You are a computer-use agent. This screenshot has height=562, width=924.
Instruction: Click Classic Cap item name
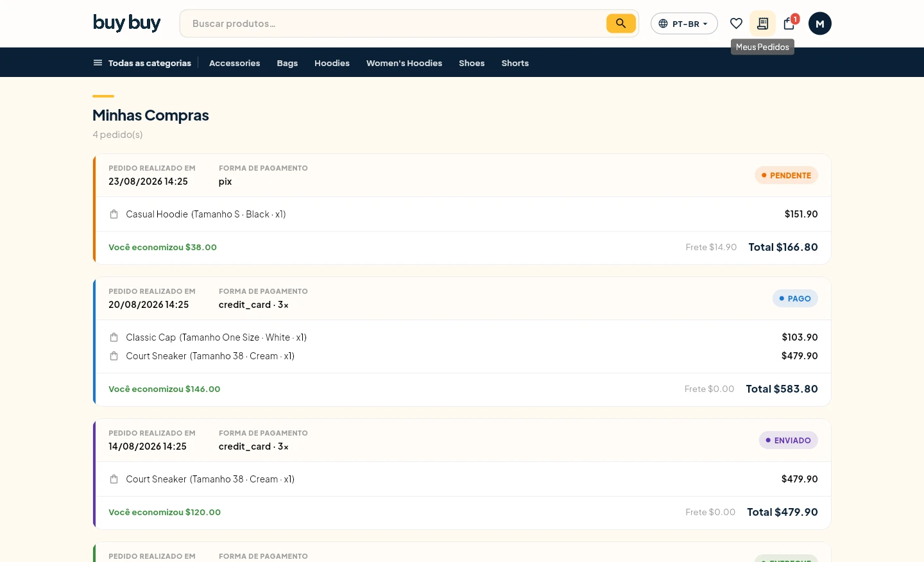(151, 337)
